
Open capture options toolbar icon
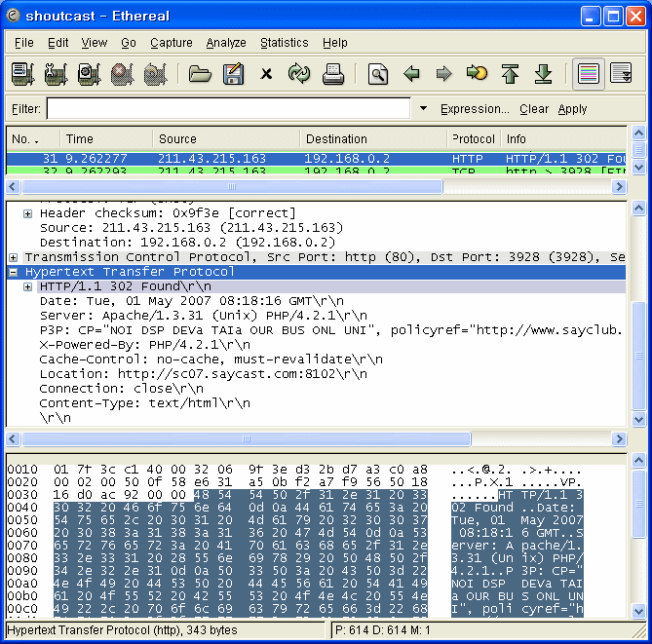pos(57,74)
